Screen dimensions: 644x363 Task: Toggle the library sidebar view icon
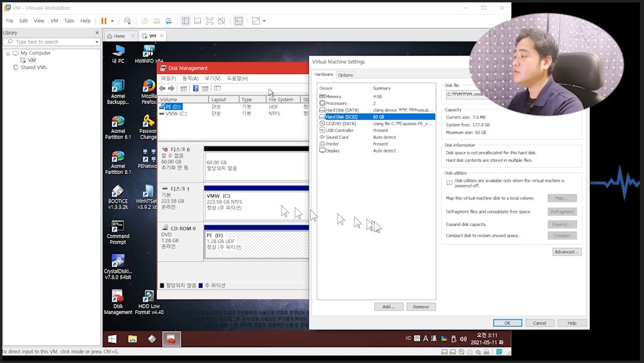pos(185,21)
